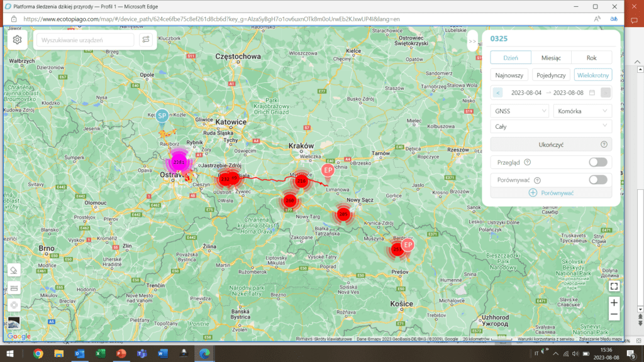Click the Ukończyć button
Viewport: 644px width, 362px height.
(x=550, y=144)
